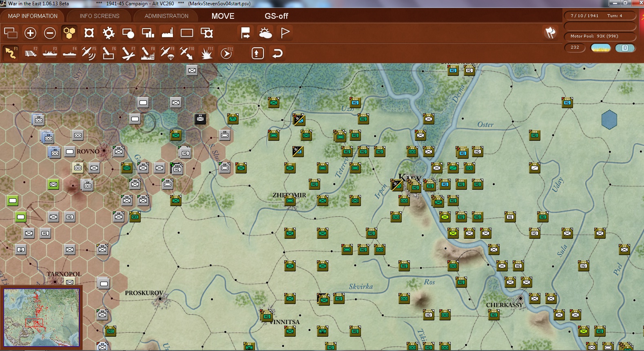The width and height of the screenshot is (644, 351).
Task: Select the F10 air transfer mode icon
Action: (x=187, y=53)
